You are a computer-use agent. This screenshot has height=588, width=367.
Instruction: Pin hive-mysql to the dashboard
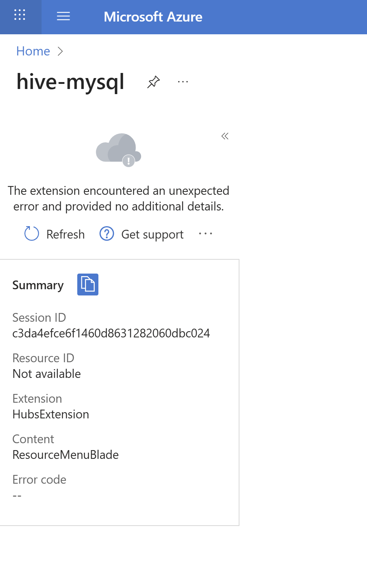[153, 82]
